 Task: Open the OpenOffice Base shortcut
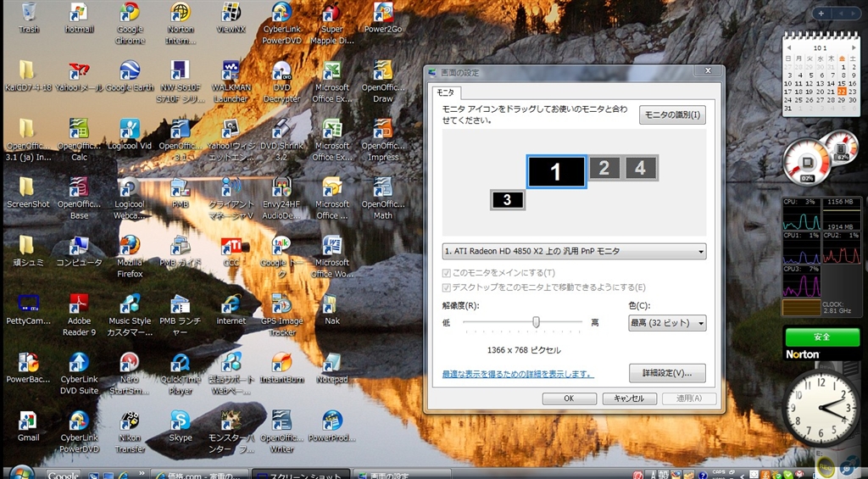tap(79, 198)
